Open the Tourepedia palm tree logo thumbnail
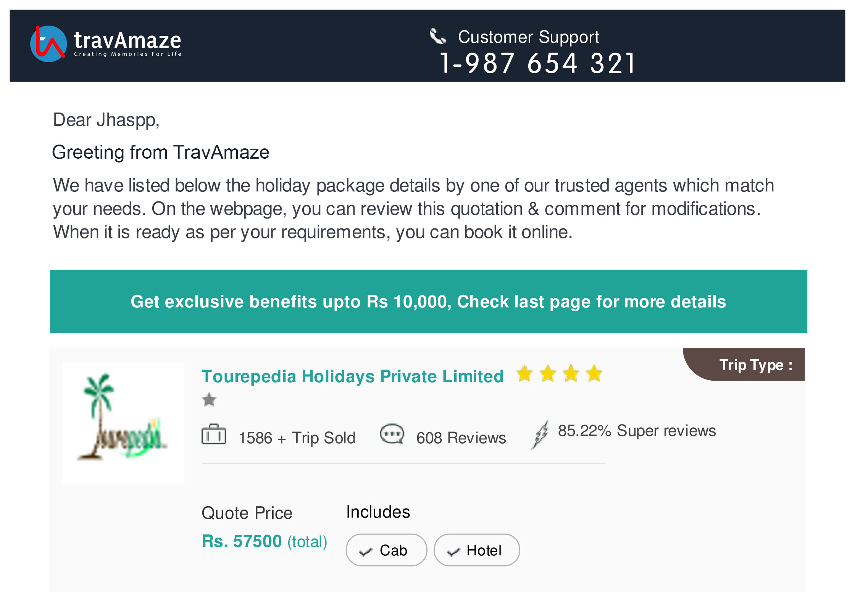855x616 pixels. point(123,423)
